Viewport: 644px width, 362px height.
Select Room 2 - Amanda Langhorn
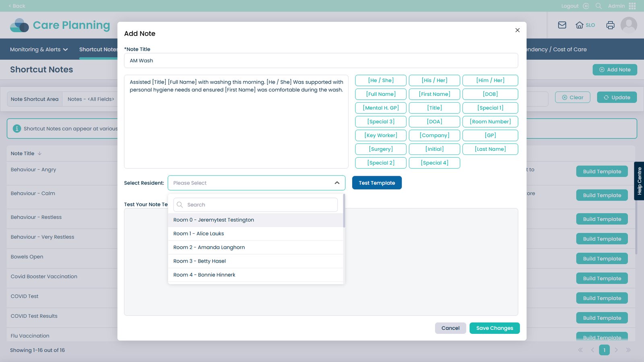pyautogui.click(x=256, y=247)
